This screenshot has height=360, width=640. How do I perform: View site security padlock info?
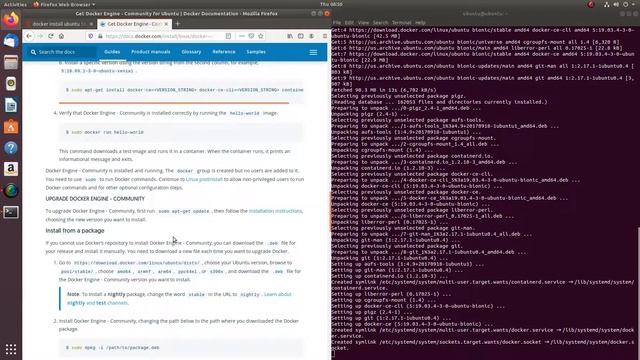coord(100,36)
